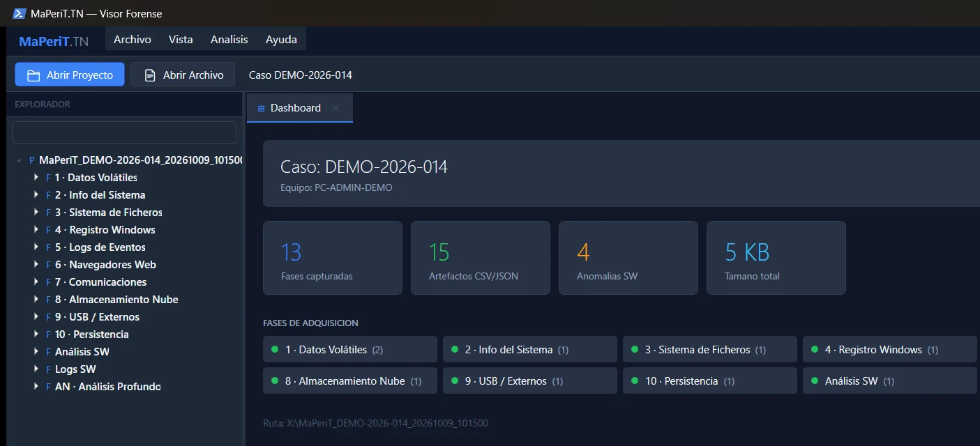
Task: Click the F icon beside 4 · Registro Windows
Action: (48, 230)
